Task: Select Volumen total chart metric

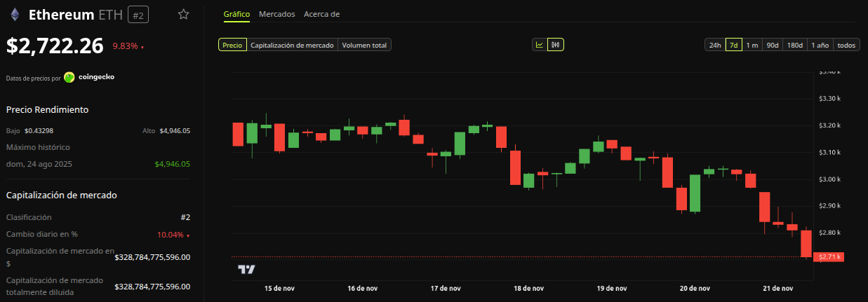Action: (364, 45)
